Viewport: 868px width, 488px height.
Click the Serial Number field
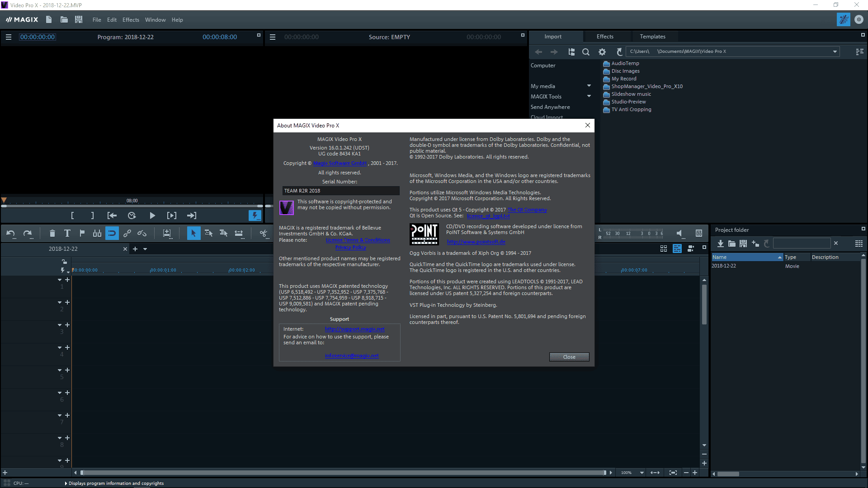[341, 191]
